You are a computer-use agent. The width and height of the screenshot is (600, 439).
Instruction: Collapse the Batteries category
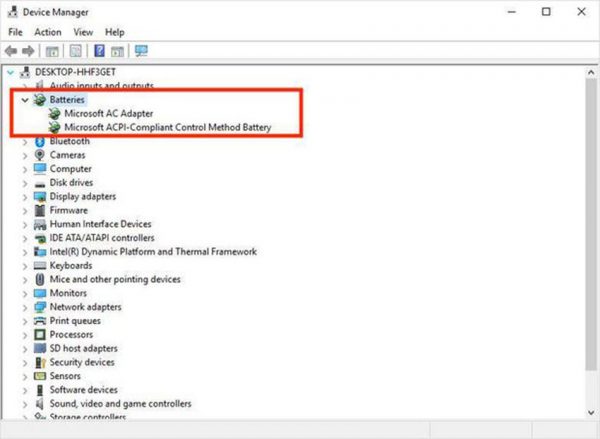pyautogui.click(x=25, y=100)
